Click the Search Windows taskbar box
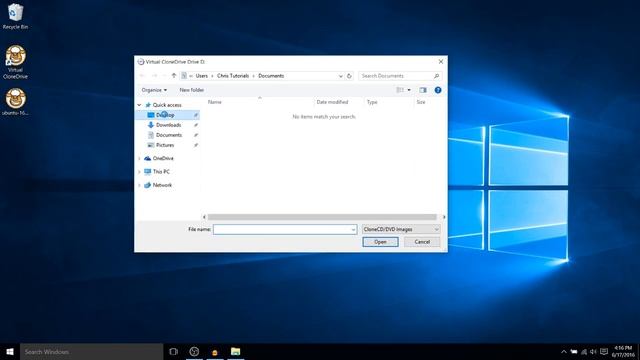 [x=91, y=351]
